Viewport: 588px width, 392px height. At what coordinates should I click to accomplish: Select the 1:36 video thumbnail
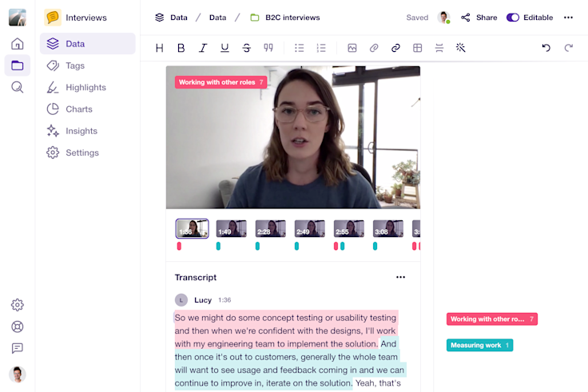[x=192, y=228]
